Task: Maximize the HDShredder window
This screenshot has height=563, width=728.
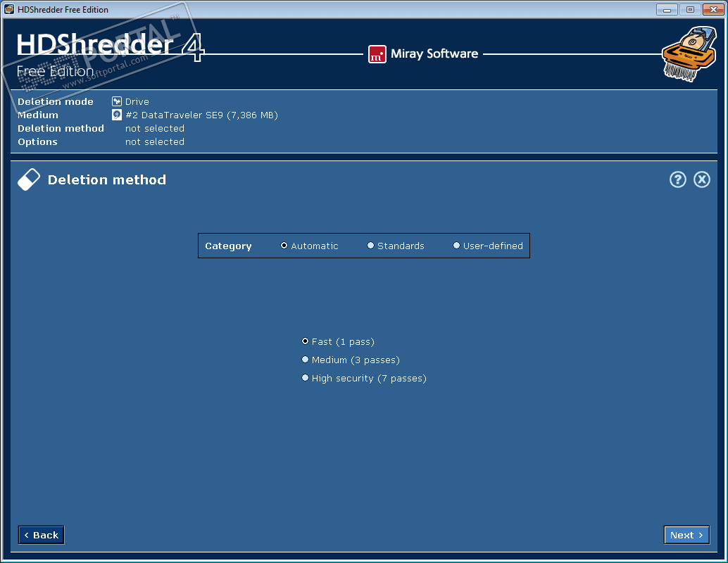Action: pyautogui.click(x=690, y=9)
